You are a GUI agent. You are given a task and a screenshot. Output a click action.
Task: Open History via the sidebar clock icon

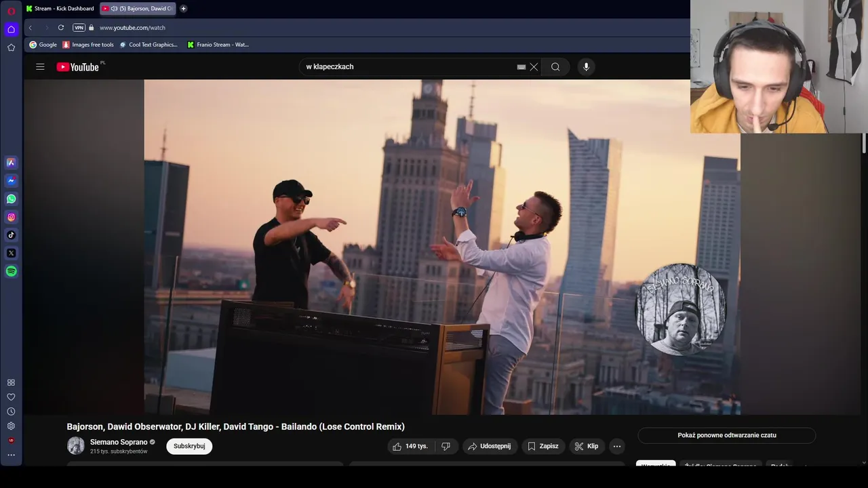pos(11,411)
